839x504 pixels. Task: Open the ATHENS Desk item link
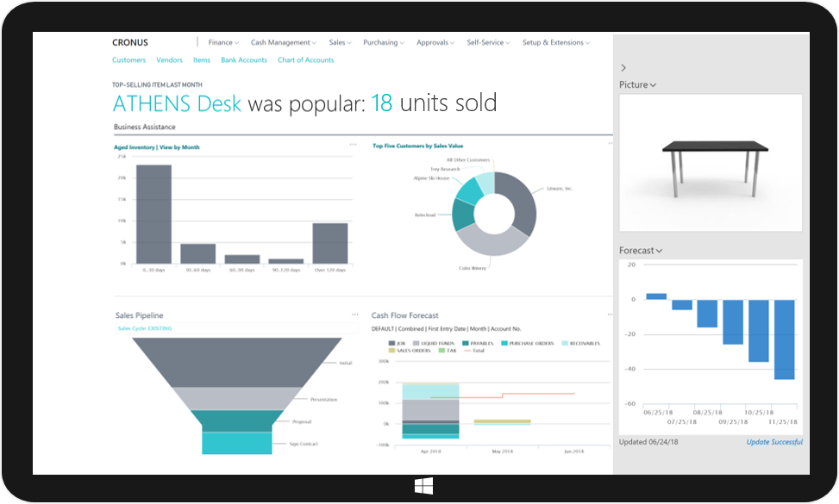pyautogui.click(x=177, y=103)
